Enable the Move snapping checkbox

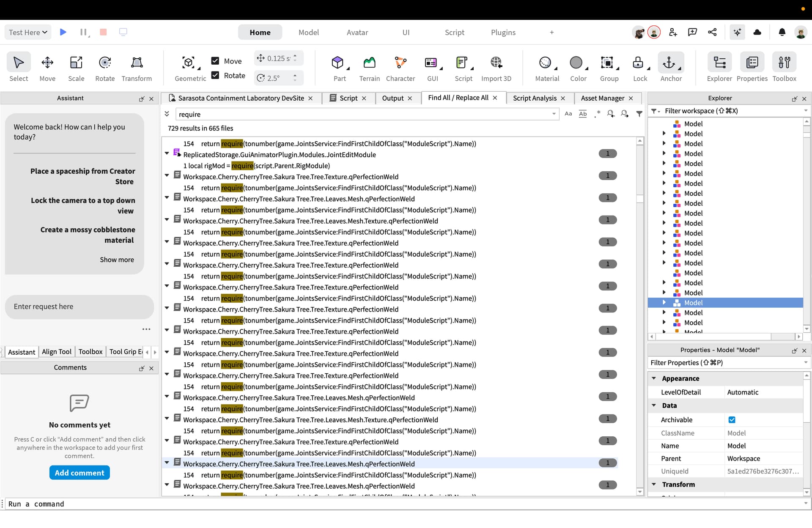click(215, 61)
